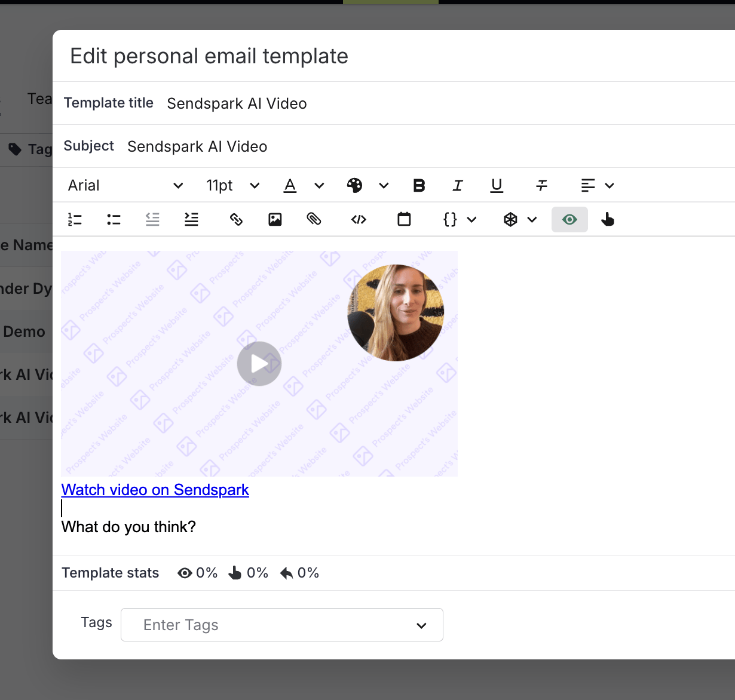This screenshot has height=700, width=735.
Task: Open the Arial font family dropdown
Action: 125,186
